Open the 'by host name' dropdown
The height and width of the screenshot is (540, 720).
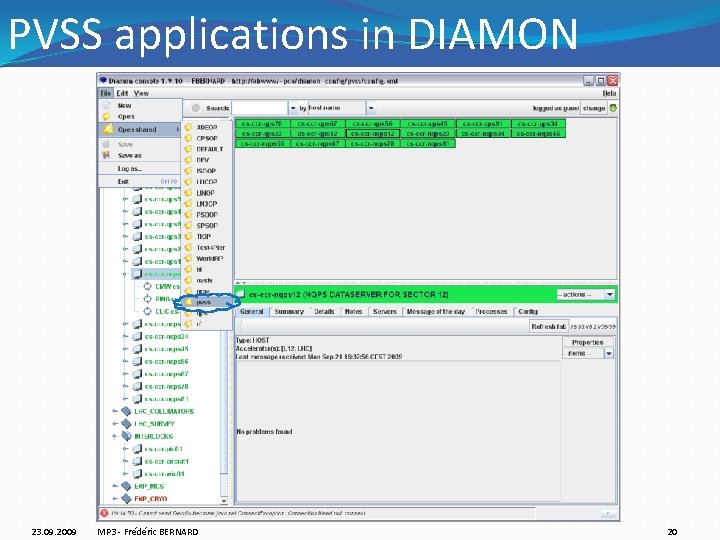tap(371, 108)
